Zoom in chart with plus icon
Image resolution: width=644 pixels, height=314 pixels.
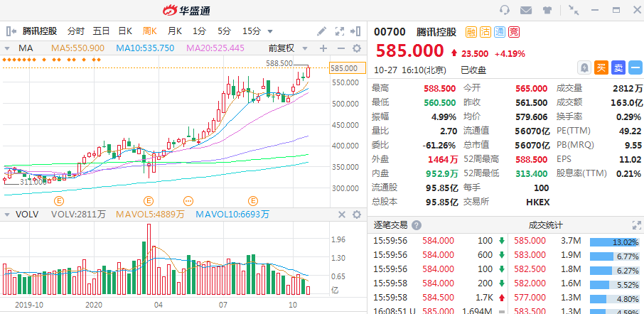[x=323, y=48]
